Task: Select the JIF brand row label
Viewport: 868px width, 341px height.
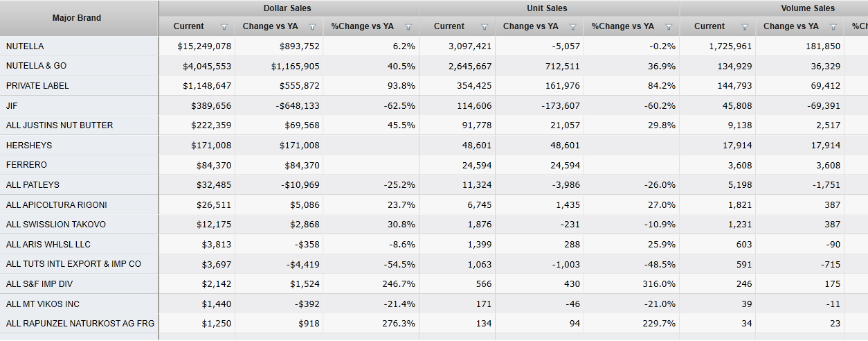Action: click(x=12, y=106)
